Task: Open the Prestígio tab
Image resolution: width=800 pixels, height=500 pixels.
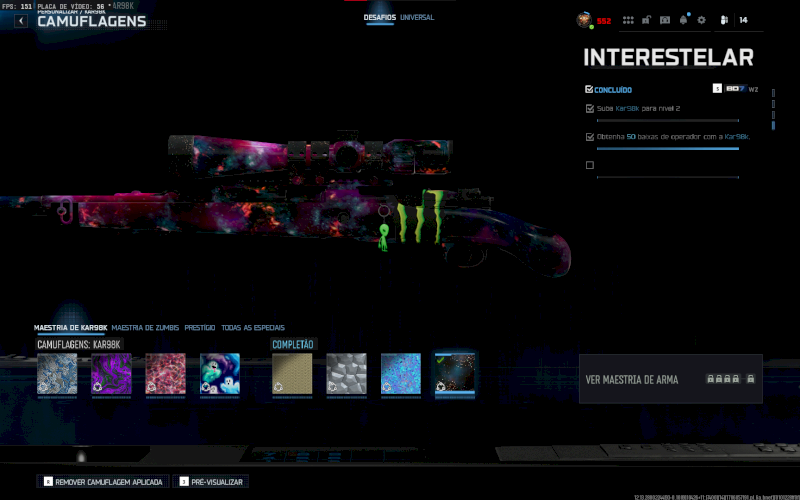Action: (x=199, y=328)
